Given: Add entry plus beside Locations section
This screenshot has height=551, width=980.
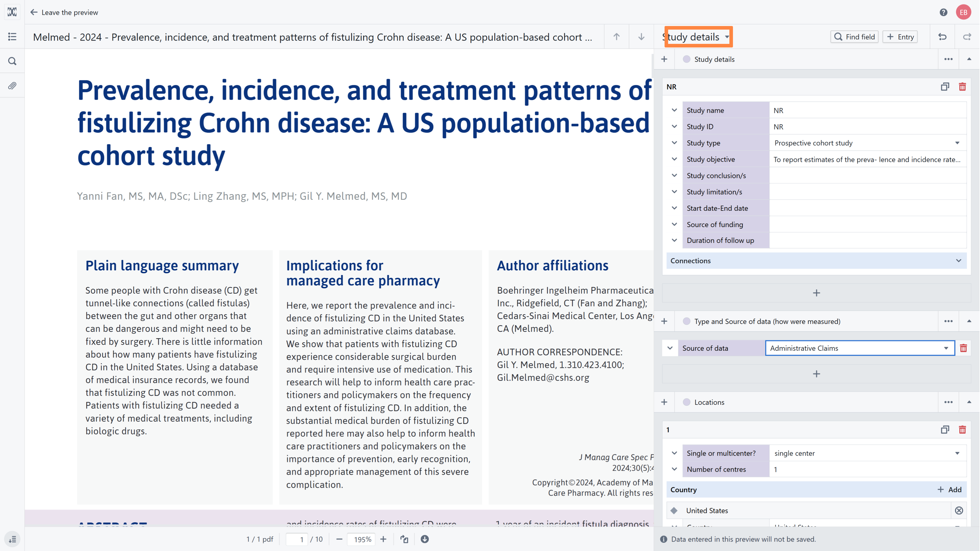Looking at the screenshot, I should click(664, 402).
